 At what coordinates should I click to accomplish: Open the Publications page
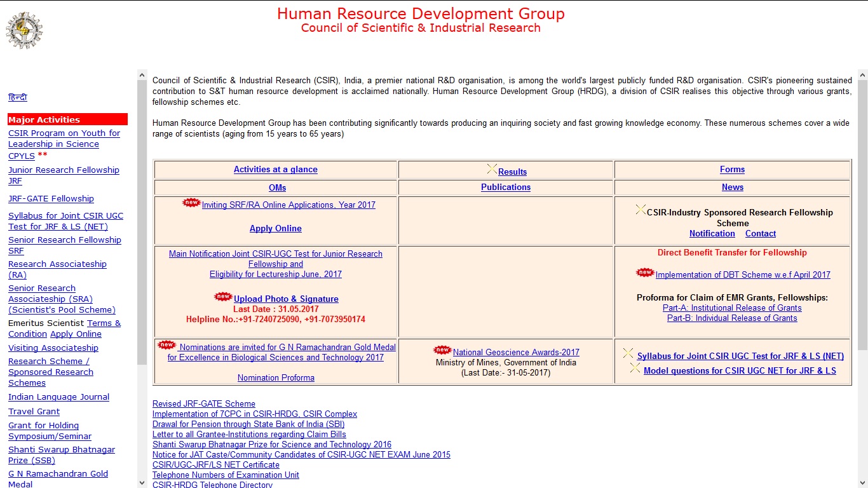[x=506, y=187]
